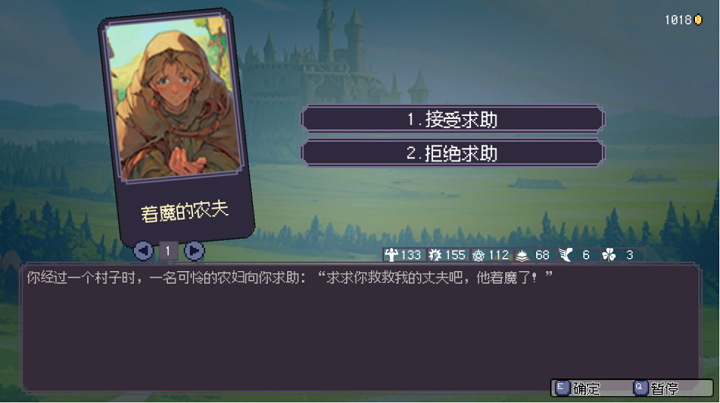Go to previous card with left arrow
Viewport: 720px width, 403px height.
pyautogui.click(x=143, y=251)
